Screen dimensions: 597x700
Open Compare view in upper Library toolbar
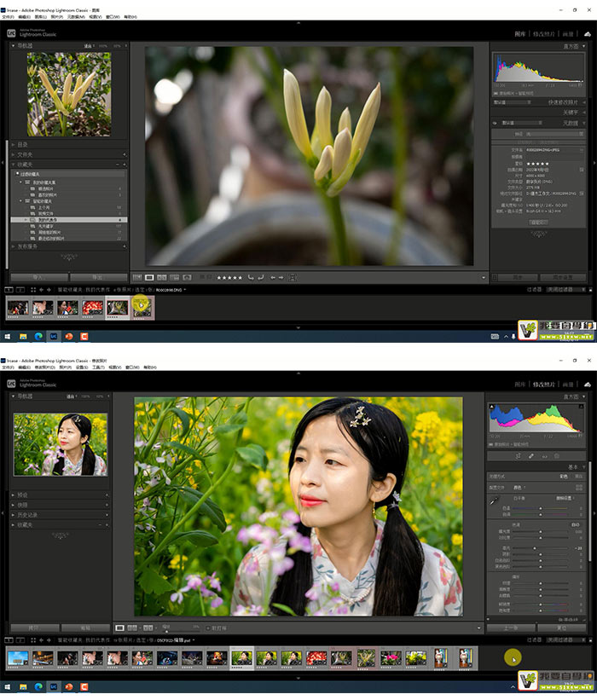(x=162, y=278)
